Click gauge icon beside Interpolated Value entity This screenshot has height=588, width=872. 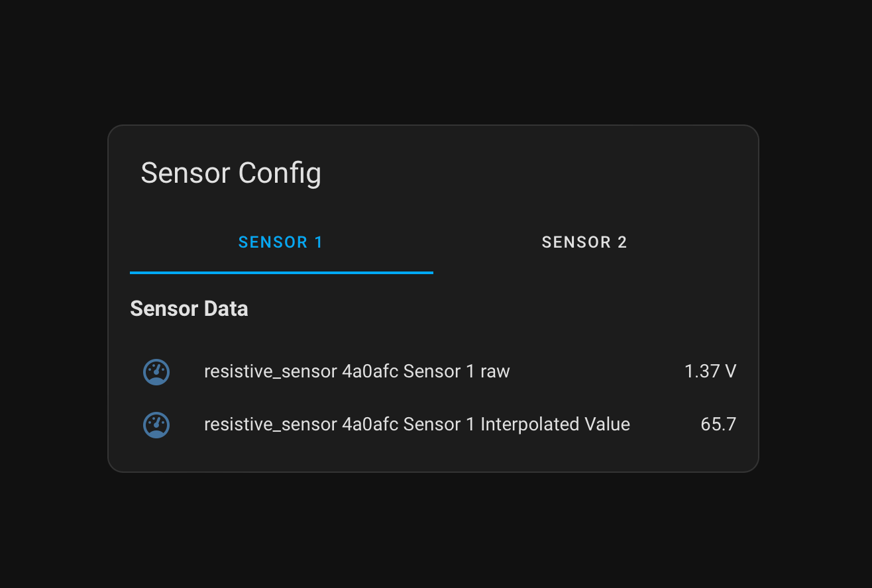pos(156,424)
